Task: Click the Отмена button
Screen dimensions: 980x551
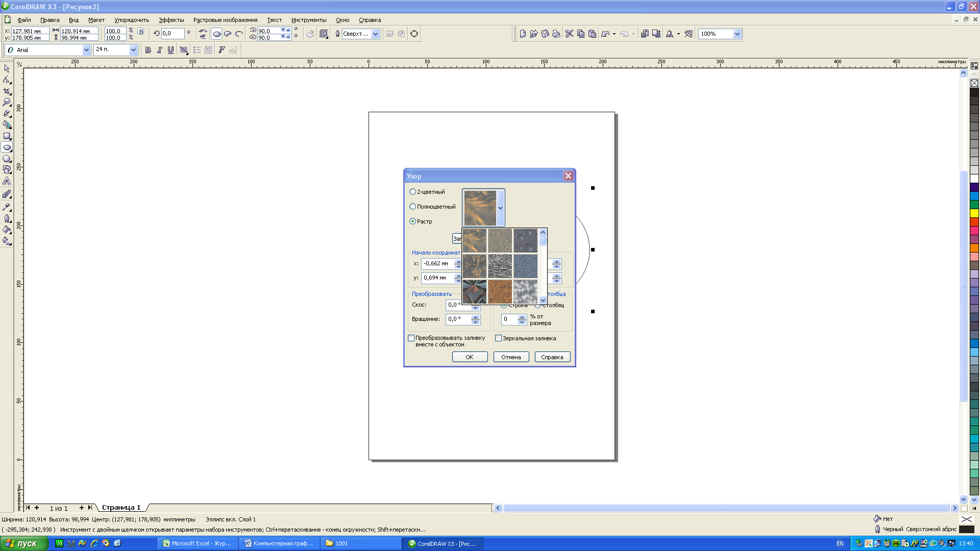Action: pyautogui.click(x=511, y=357)
